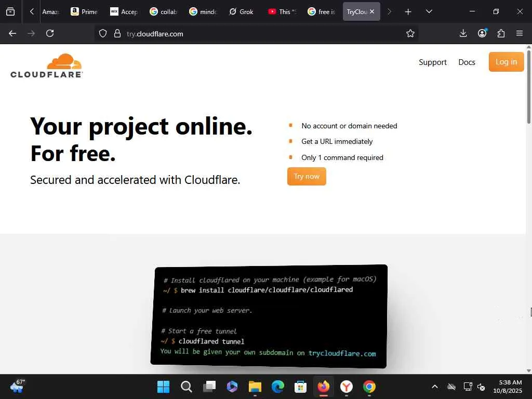Open a new tab with the plus icon
Screen dimensions: 532x399
408,12
